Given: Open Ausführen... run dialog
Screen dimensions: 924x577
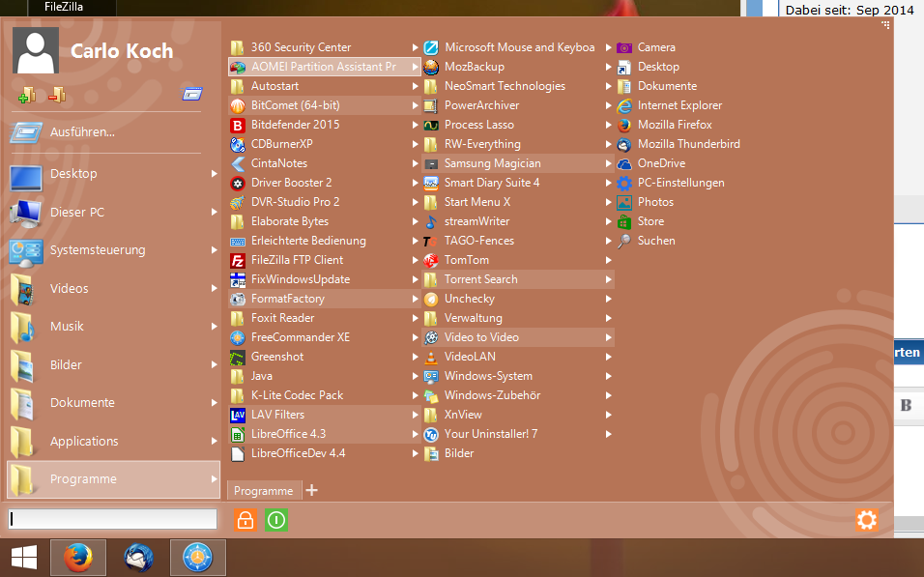Looking at the screenshot, I should pyautogui.click(x=106, y=132).
